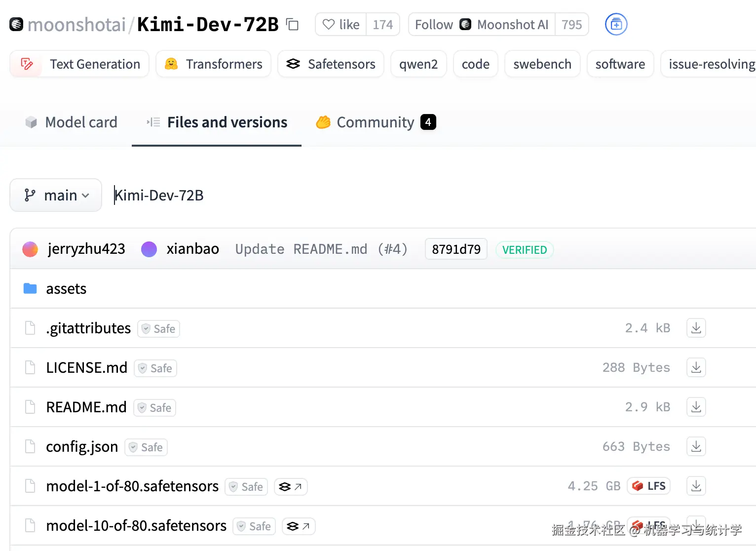This screenshot has width=756, height=551.
Task: Switch to Files and versions tab
Action: pyautogui.click(x=217, y=122)
